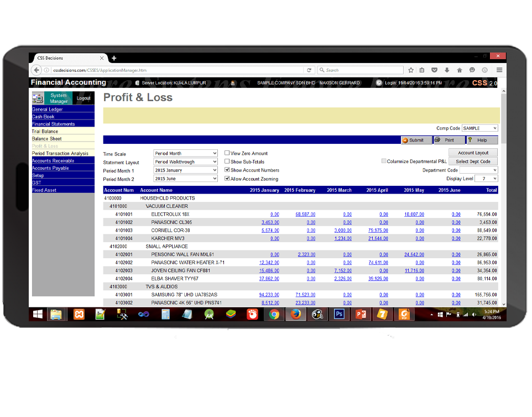Open Cash Book menu
Image resolution: width=532 pixels, height=417 pixels.
coord(63,116)
